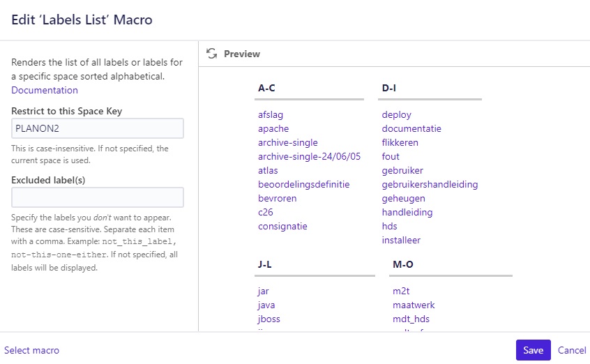
Task: Open the atlas label
Action: (x=268, y=171)
